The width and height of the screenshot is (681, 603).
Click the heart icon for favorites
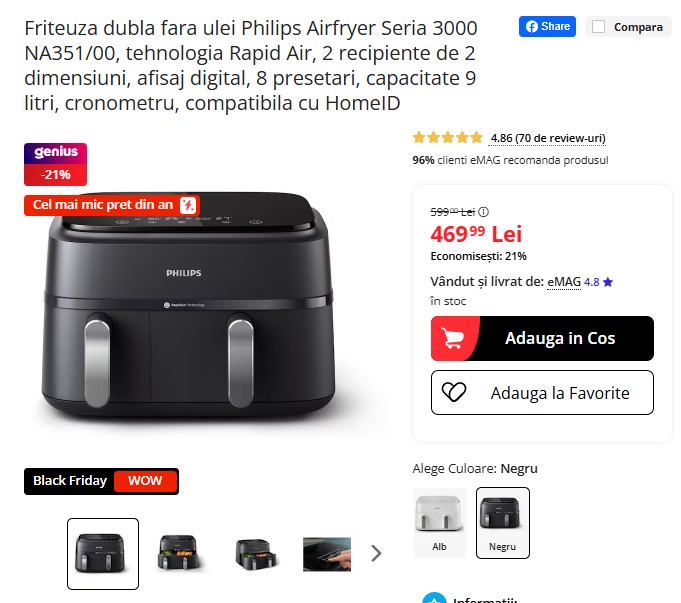click(454, 392)
